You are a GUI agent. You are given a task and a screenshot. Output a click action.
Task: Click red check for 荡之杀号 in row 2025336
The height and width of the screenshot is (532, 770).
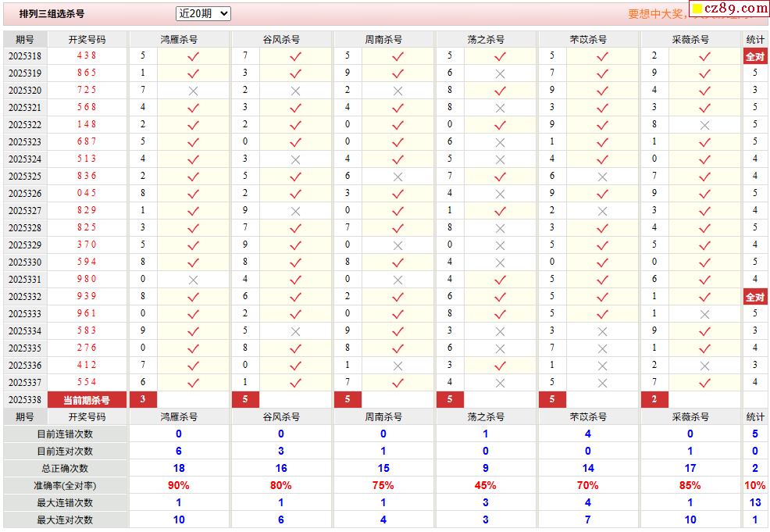pyautogui.click(x=500, y=366)
